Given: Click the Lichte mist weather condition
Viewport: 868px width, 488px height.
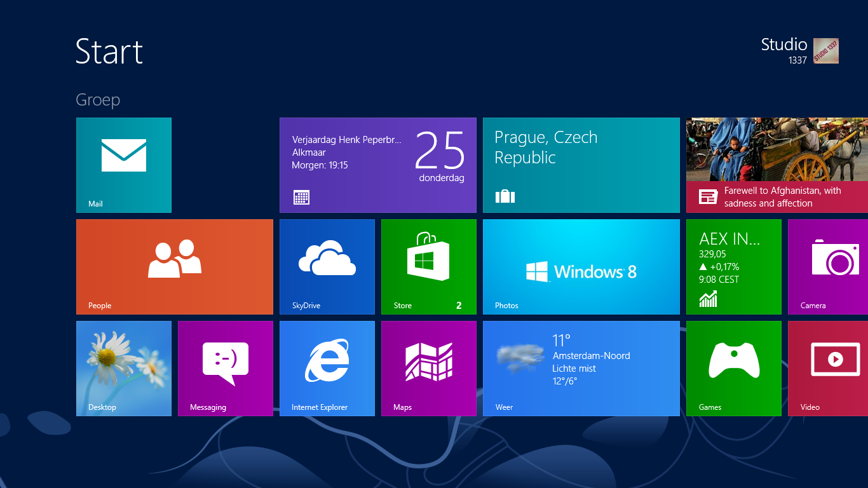Looking at the screenshot, I should coord(574,369).
